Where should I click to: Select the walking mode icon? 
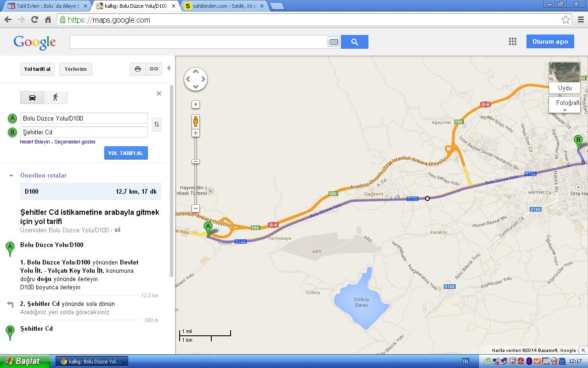coord(56,98)
